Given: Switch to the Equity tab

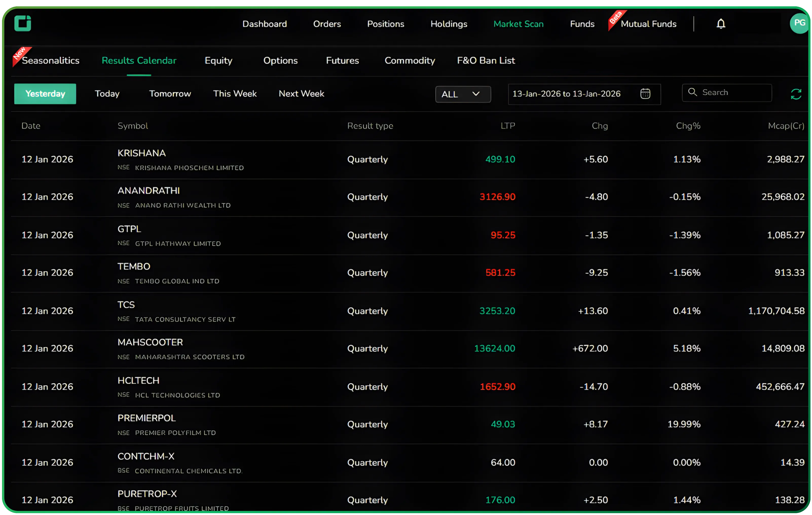Looking at the screenshot, I should click(218, 61).
